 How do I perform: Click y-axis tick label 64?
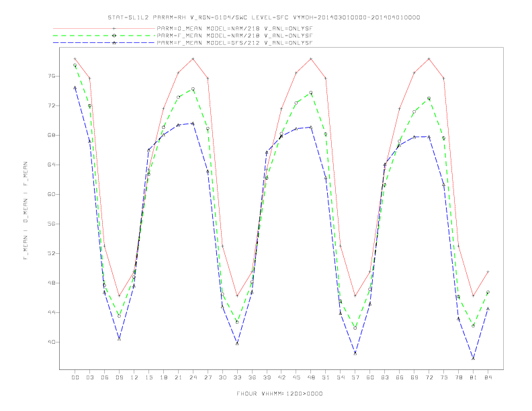[51, 165]
